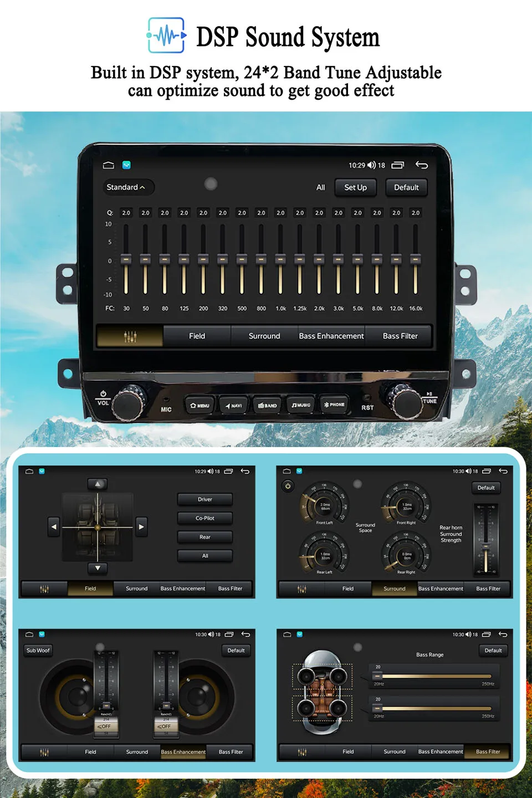Screen dimensions: 532x798
Task: Adjust the upper Bass Range slider
Action: tap(435, 676)
